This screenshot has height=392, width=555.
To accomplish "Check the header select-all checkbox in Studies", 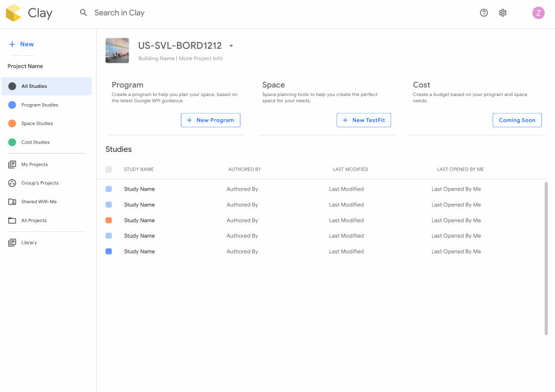I will 109,169.
